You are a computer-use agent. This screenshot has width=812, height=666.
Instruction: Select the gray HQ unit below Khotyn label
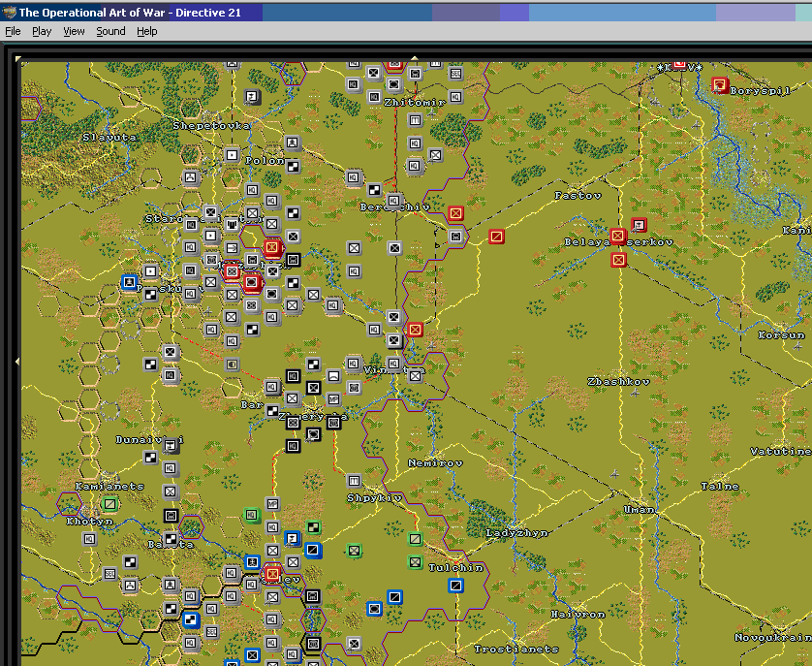click(89, 539)
